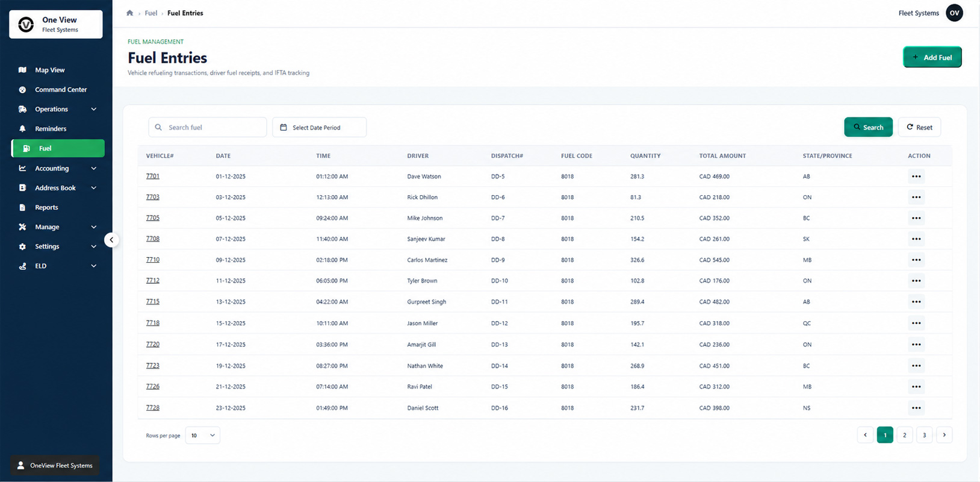
Task: Click the Fleet Systems account name
Action: [x=918, y=13]
